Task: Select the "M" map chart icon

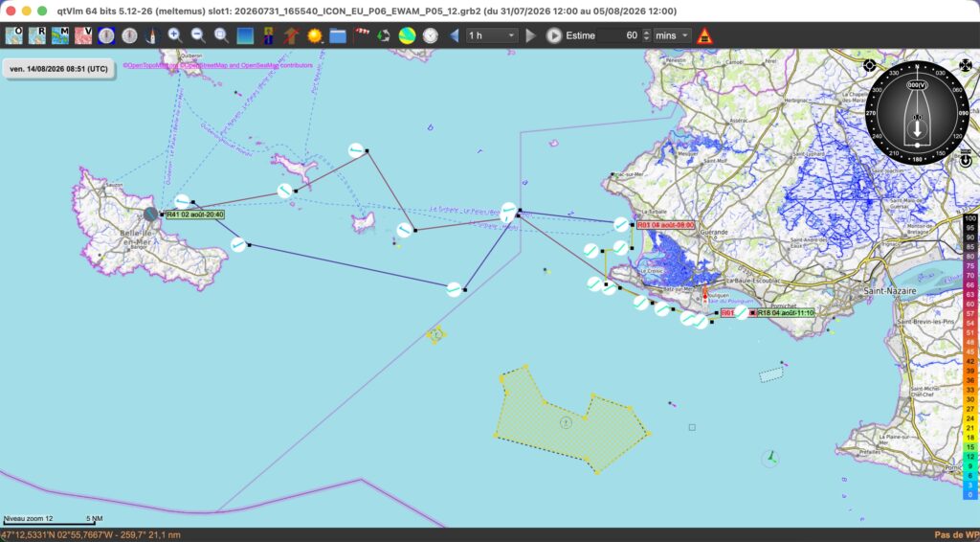Action: click(x=60, y=35)
